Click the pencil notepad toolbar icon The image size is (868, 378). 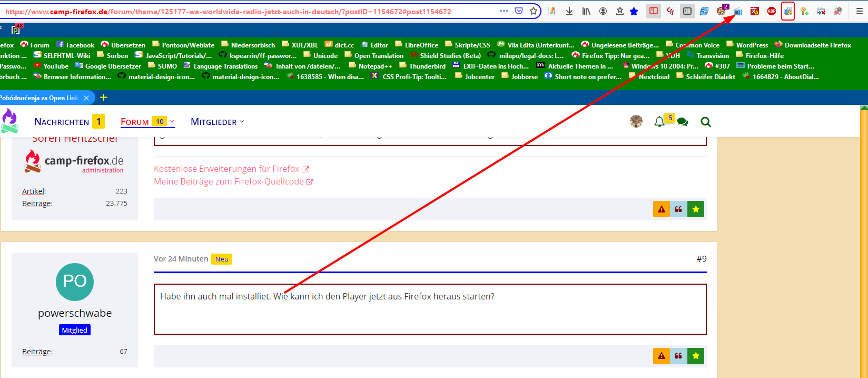pos(552,11)
